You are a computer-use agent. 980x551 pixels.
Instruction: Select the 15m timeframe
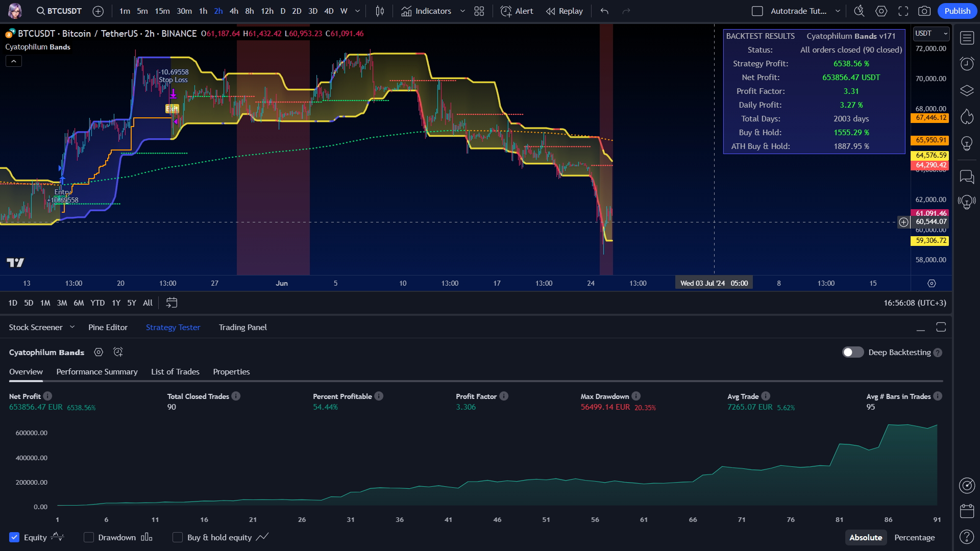click(162, 11)
